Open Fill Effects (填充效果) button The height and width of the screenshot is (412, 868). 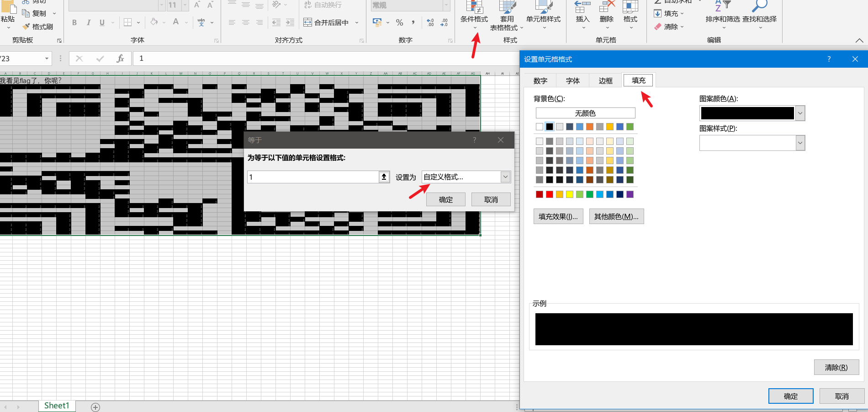pos(558,216)
